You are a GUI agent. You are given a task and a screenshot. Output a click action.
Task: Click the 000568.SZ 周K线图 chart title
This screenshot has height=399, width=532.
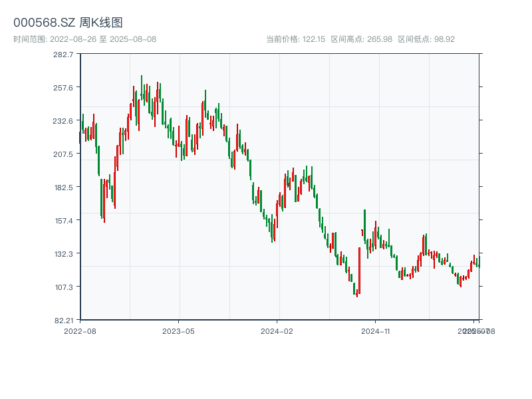[68, 23]
